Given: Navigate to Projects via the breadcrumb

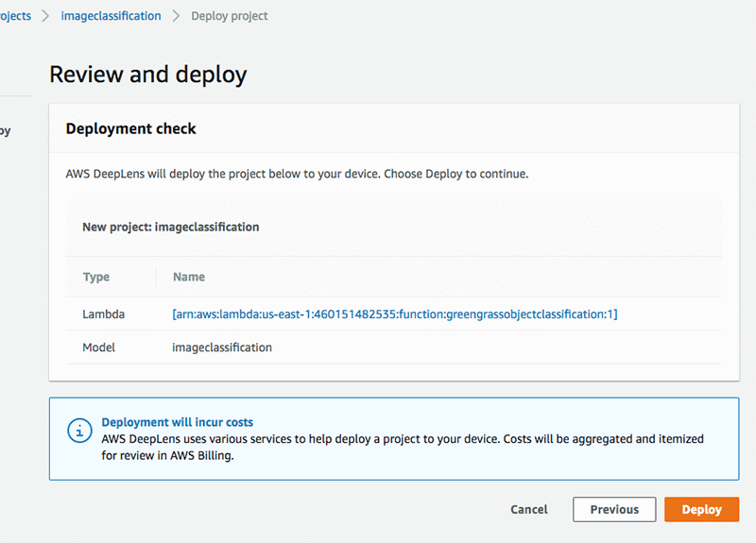Looking at the screenshot, I should (15, 16).
